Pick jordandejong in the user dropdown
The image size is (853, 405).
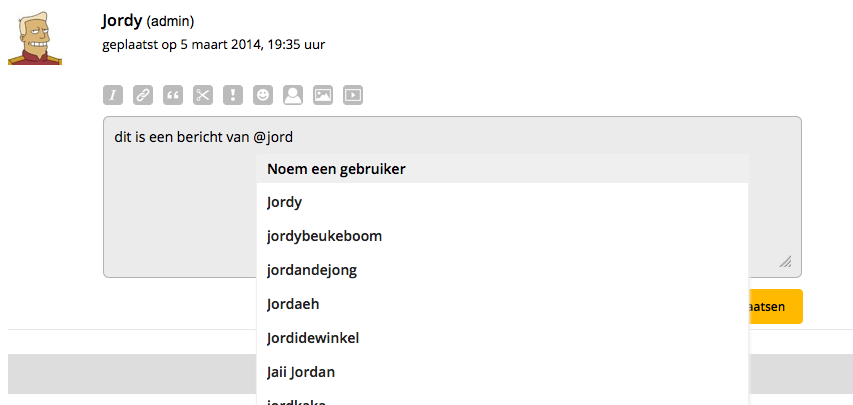312,270
